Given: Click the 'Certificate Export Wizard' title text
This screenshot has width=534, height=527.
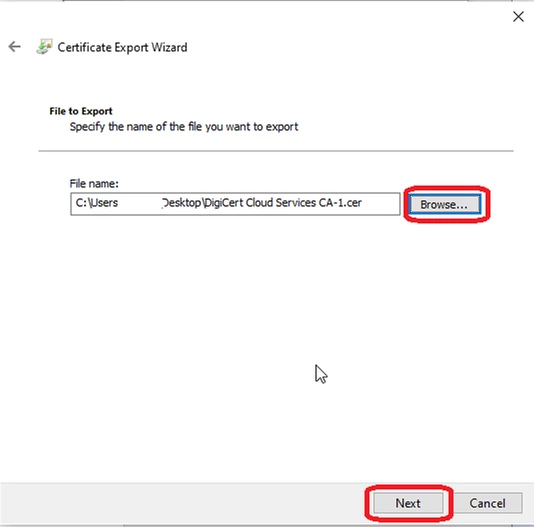Looking at the screenshot, I should [122, 47].
